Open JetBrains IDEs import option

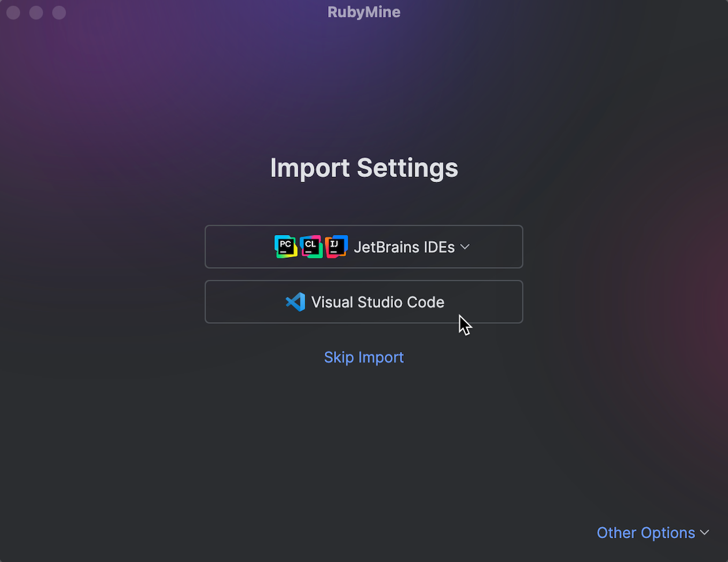[x=364, y=246]
